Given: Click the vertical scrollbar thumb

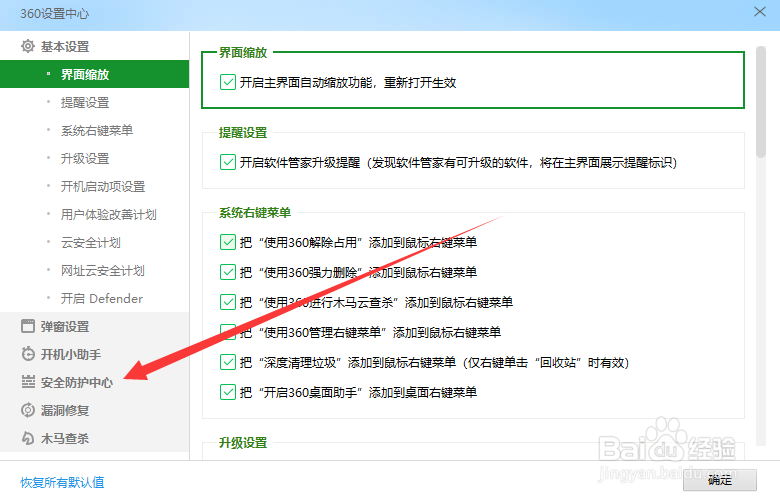Looking at the screenshot, I should pyautogui.click(x=761, y=102).
